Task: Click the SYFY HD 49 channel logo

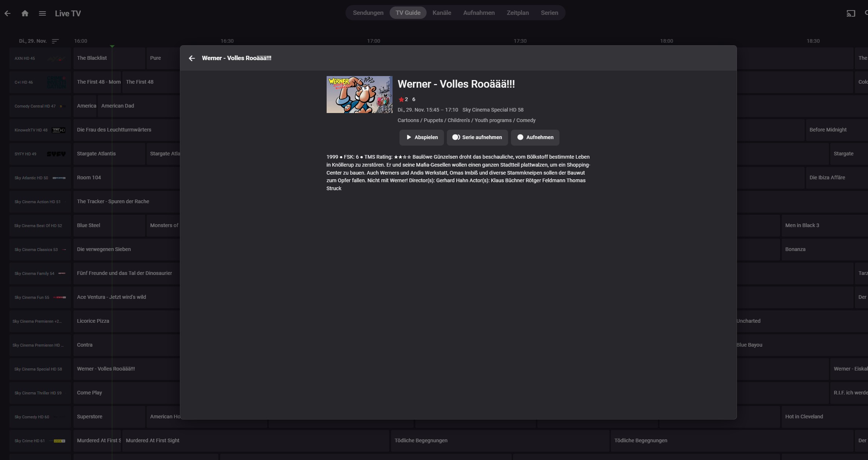Action: coord(56,154)
